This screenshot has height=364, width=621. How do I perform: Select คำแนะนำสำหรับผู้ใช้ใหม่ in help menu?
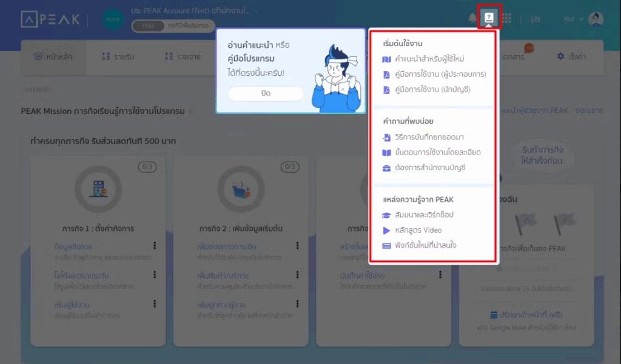tap(423, 59)
